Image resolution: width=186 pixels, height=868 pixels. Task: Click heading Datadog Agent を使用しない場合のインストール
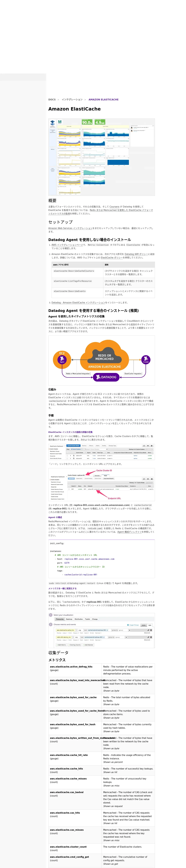[89, 240]
